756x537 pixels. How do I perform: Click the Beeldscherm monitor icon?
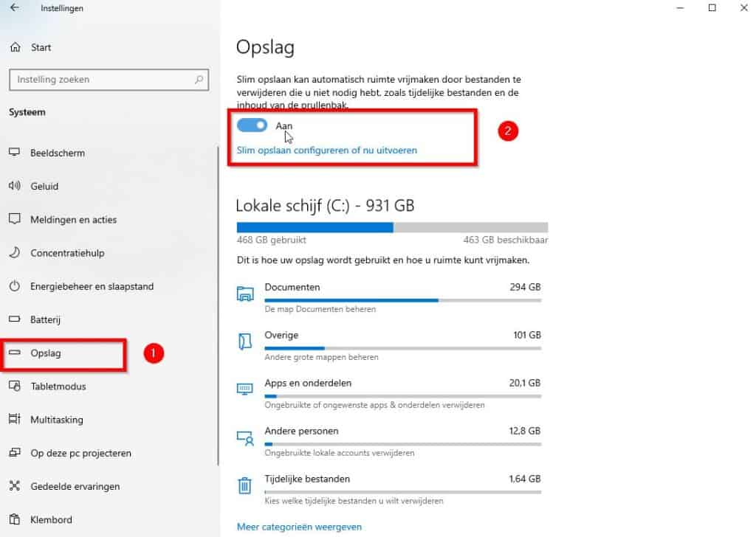15,153
